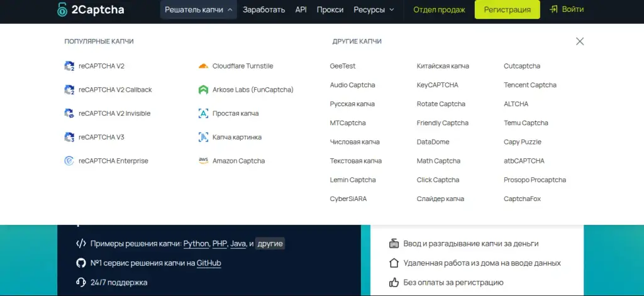Click the reCAPTCHA V2 icon

[x=69, y=66]
